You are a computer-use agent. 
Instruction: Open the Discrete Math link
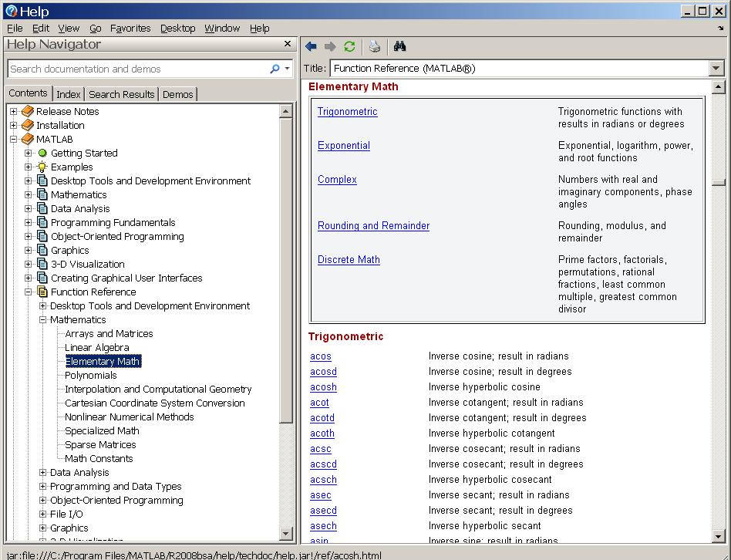coord(349,260)
